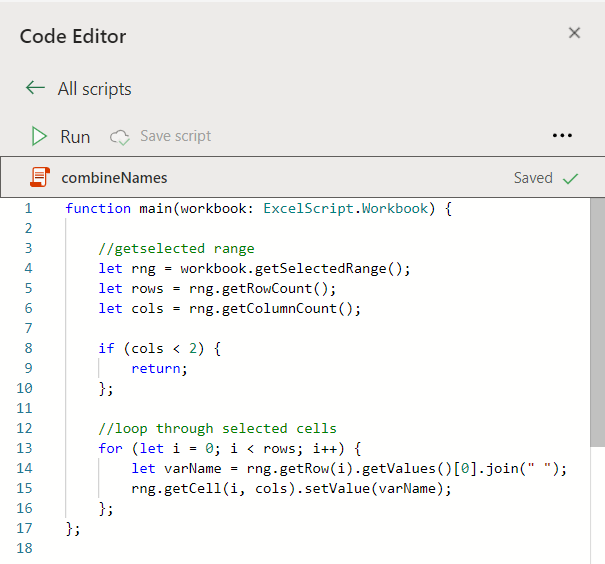This screenshot has height=564, width=605.
Task: Click '.join(" ")' on line 14
Action: pos(517,469)
